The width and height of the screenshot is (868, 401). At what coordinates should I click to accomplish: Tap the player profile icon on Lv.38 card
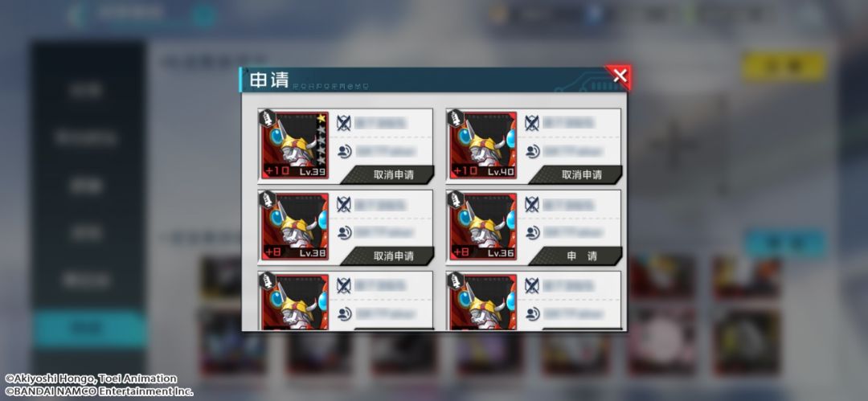click(344, 232)
